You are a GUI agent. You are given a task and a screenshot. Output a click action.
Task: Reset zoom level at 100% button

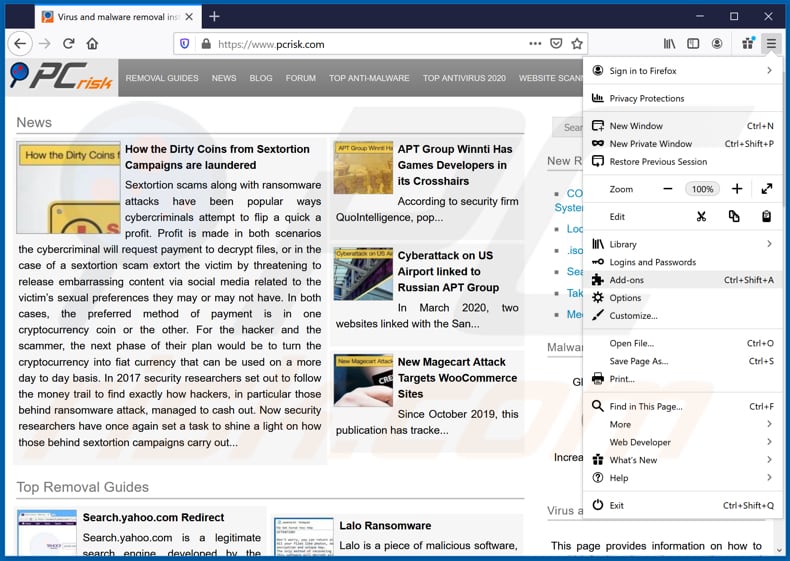point(702,189)
